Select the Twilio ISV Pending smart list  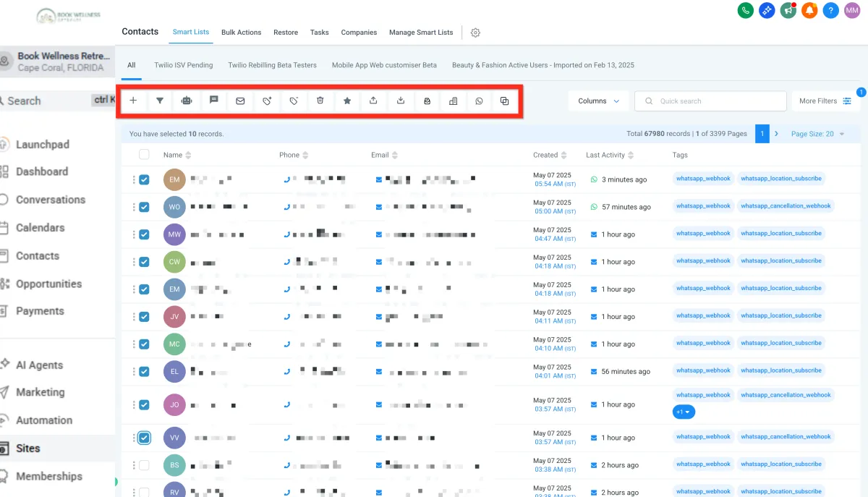tap(184, 65)
